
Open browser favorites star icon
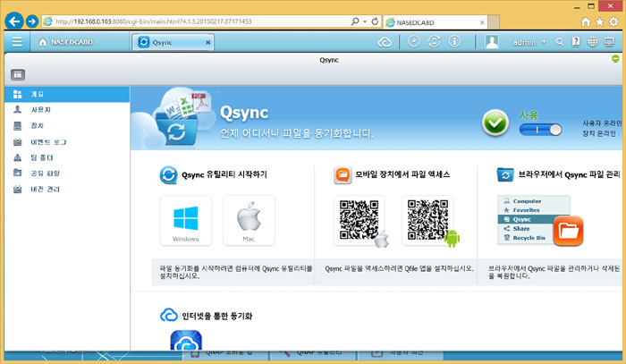point(600,21)
